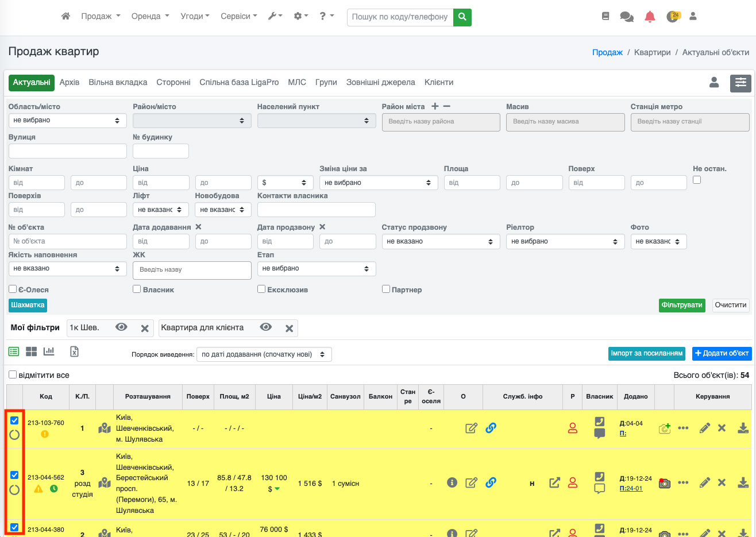Click the search magnifier button
Screen dimensions: 756x537
(x=462, y=17)
